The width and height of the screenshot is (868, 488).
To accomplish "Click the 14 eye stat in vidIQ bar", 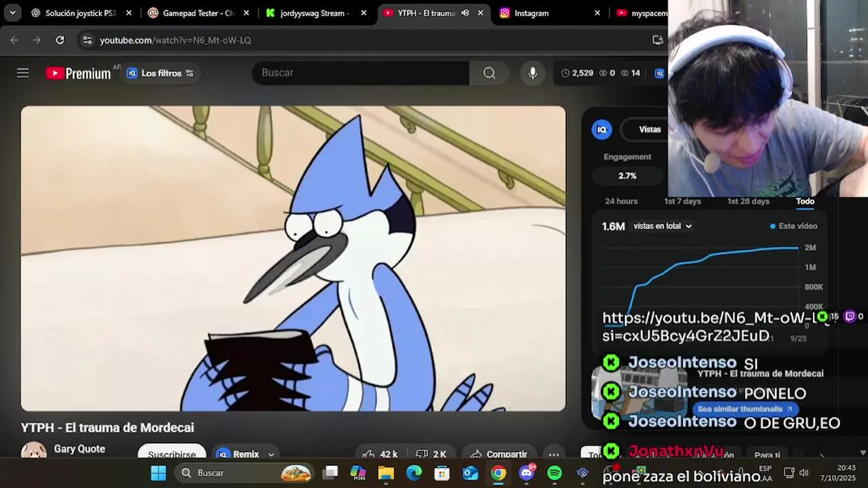I will 630,73.
